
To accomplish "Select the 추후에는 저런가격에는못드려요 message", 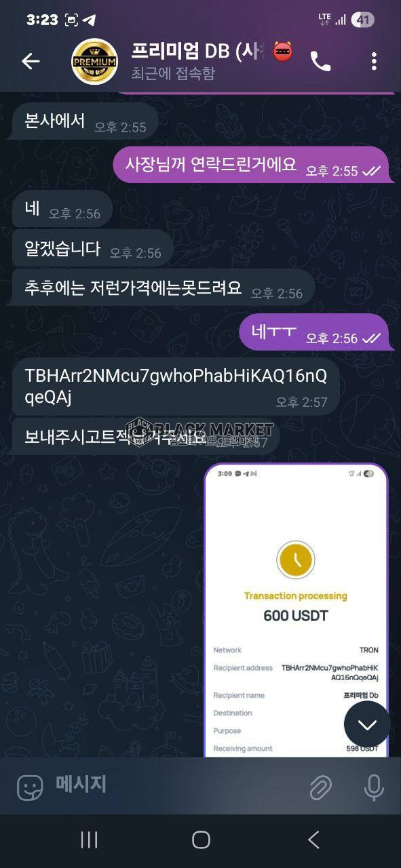I will 164,288.
